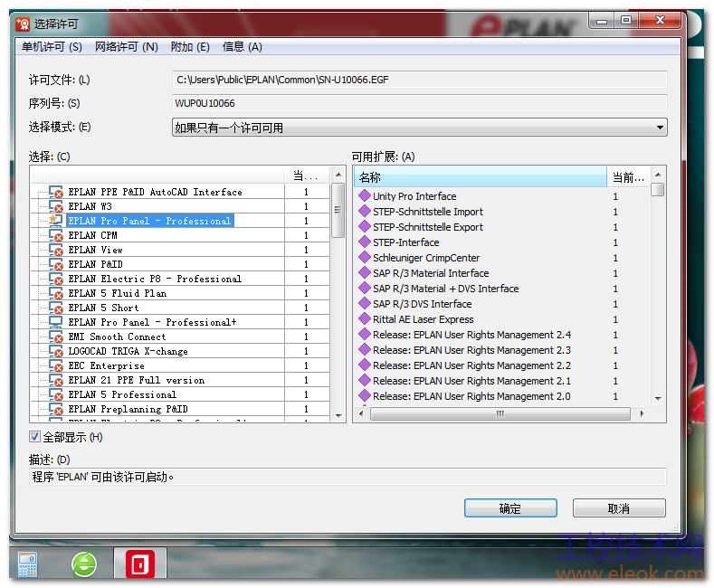Click the selection list scroll-up arrow

[x=338, y=175]
